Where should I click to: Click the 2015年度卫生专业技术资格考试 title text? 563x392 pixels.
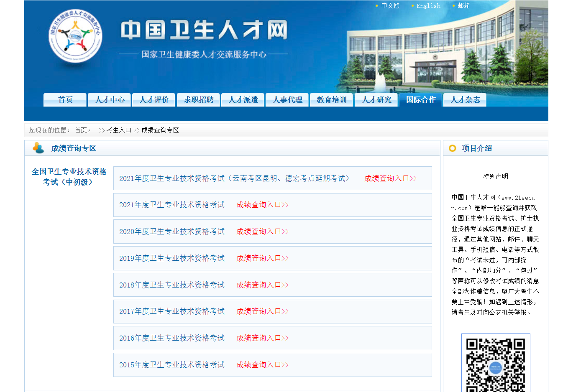point(172,365)
